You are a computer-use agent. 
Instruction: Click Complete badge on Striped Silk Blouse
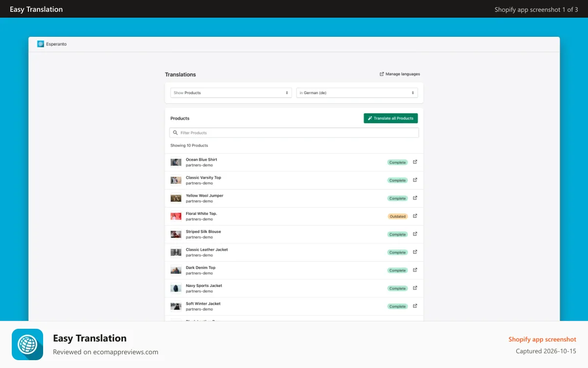click(397, 235)
